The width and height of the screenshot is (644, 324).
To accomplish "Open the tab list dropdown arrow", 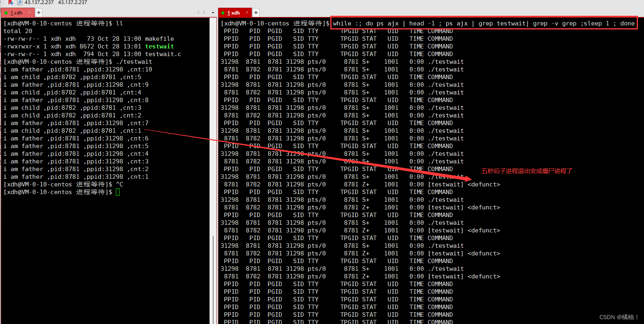I will 213,13.
